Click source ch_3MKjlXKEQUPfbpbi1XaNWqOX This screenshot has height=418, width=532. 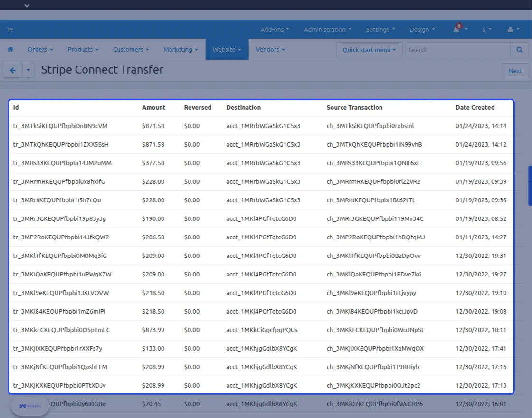(x=375, y=349)
